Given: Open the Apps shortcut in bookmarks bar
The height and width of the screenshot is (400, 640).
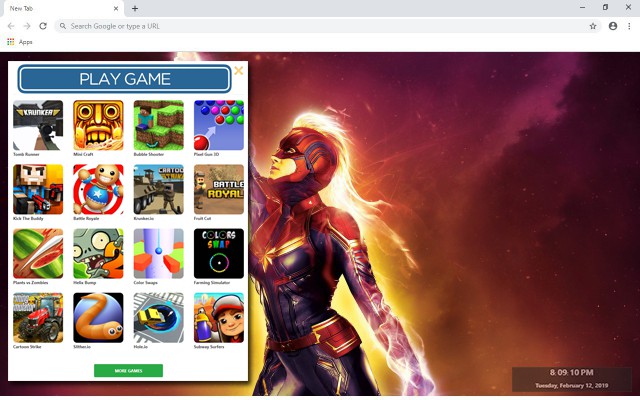Looking at the screenshot, I should point(20,42).
